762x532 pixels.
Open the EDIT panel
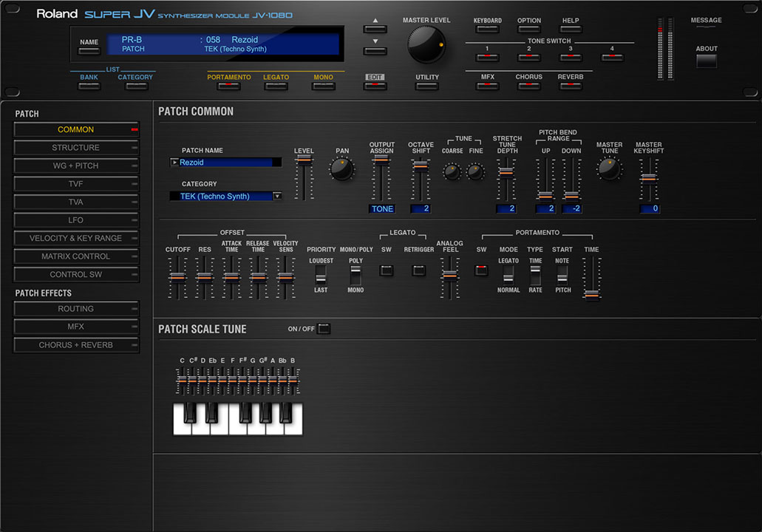pos(375,86)
